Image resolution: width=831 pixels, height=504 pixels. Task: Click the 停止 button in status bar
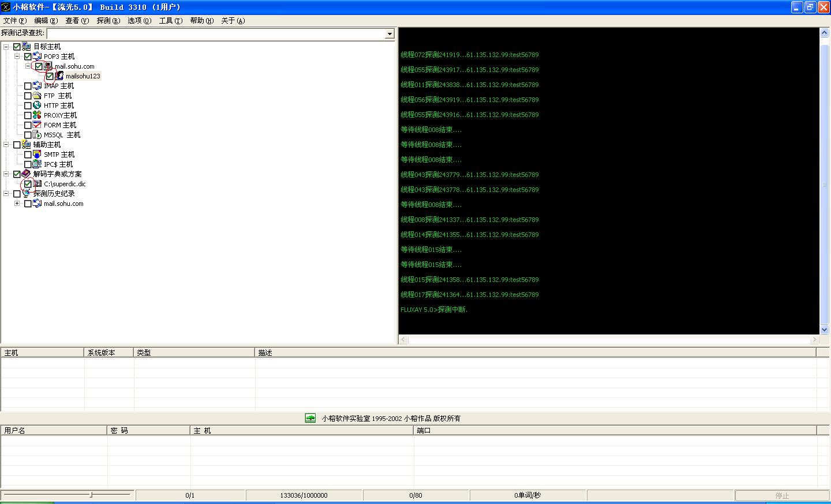(782, 495)
